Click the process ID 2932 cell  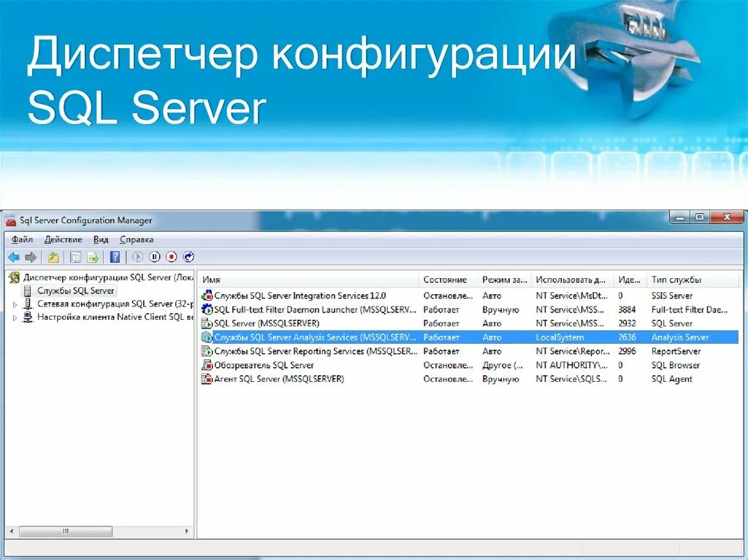click(627, 323)
